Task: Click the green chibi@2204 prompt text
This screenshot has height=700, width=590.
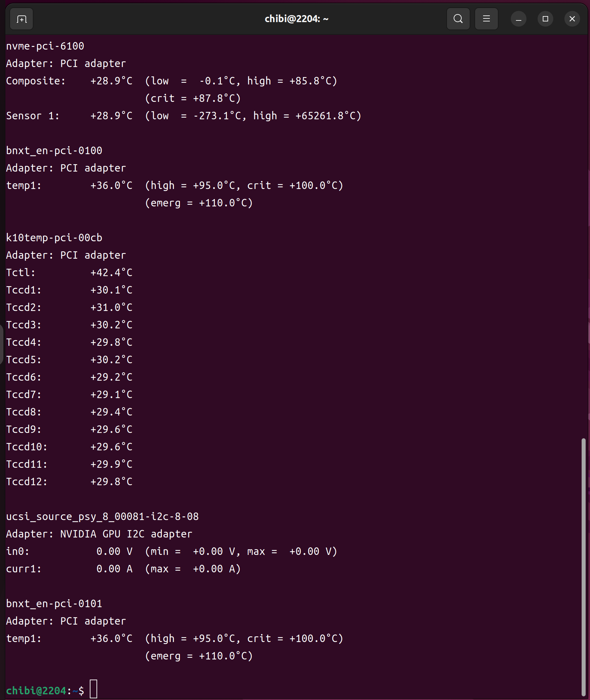Action: pyautogui.click(x=36, y=690)
